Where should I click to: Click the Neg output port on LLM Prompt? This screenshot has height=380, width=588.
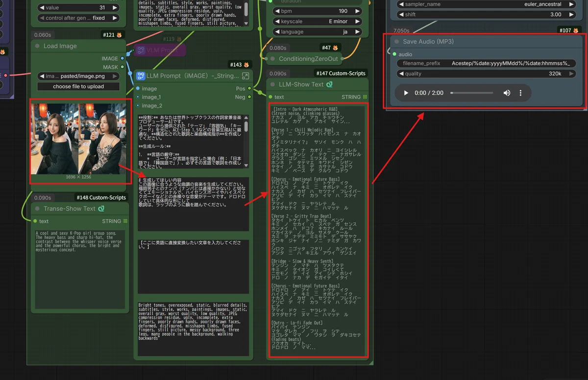pos(249,97)
